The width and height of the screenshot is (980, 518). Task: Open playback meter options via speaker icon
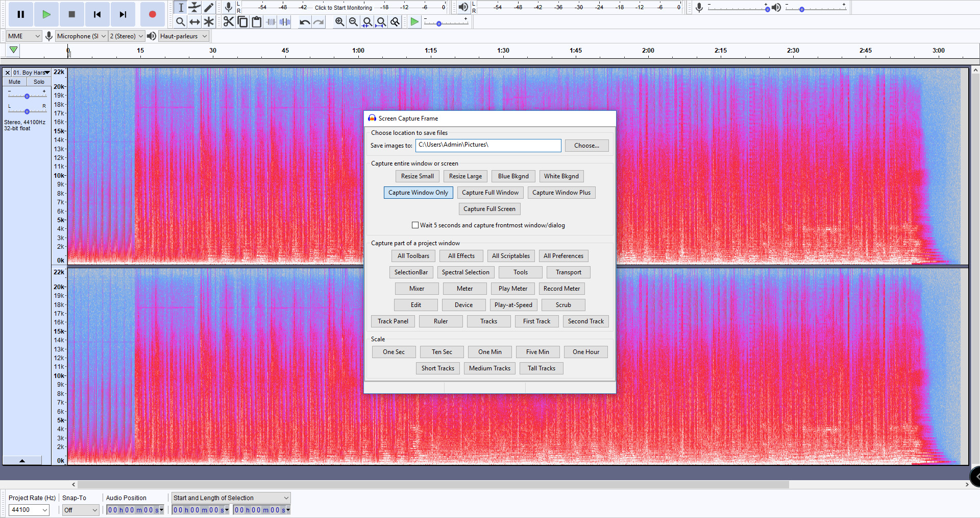click(x=463, y=7)
